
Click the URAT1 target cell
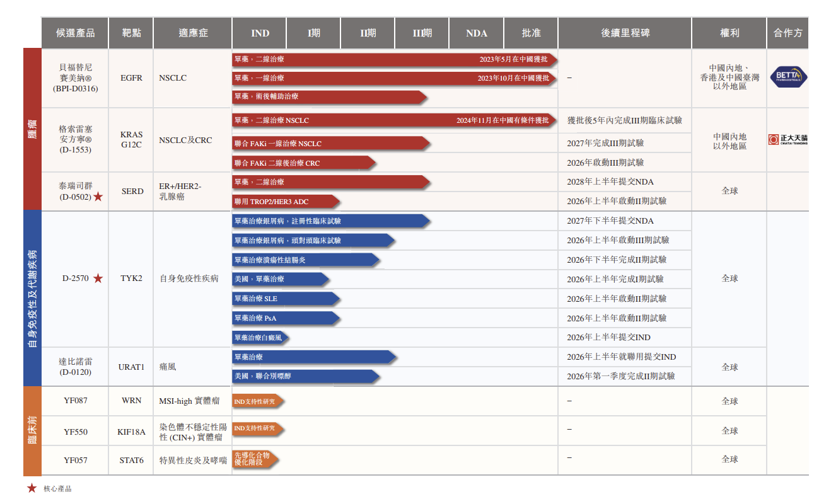pos(131,367)
